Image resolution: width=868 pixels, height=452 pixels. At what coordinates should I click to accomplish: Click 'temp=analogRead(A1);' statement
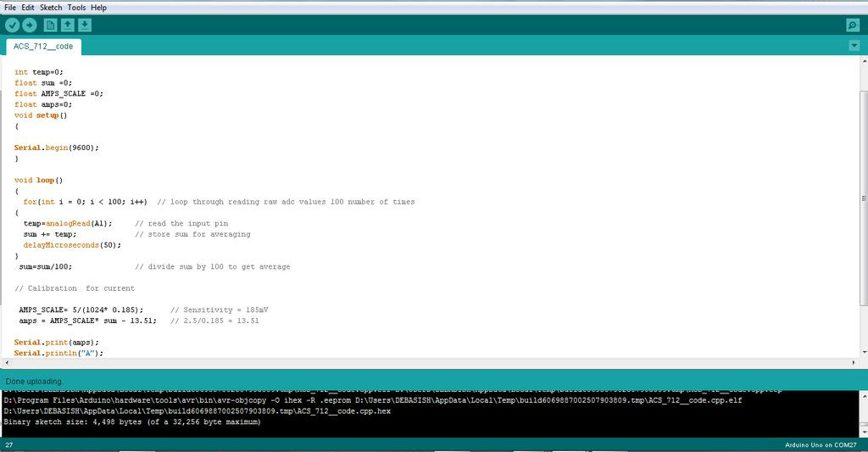[x=68, y=223]
